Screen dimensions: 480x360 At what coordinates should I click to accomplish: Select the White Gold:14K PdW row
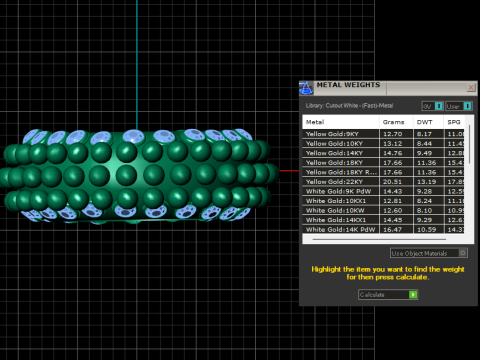(x=383, y=229)
